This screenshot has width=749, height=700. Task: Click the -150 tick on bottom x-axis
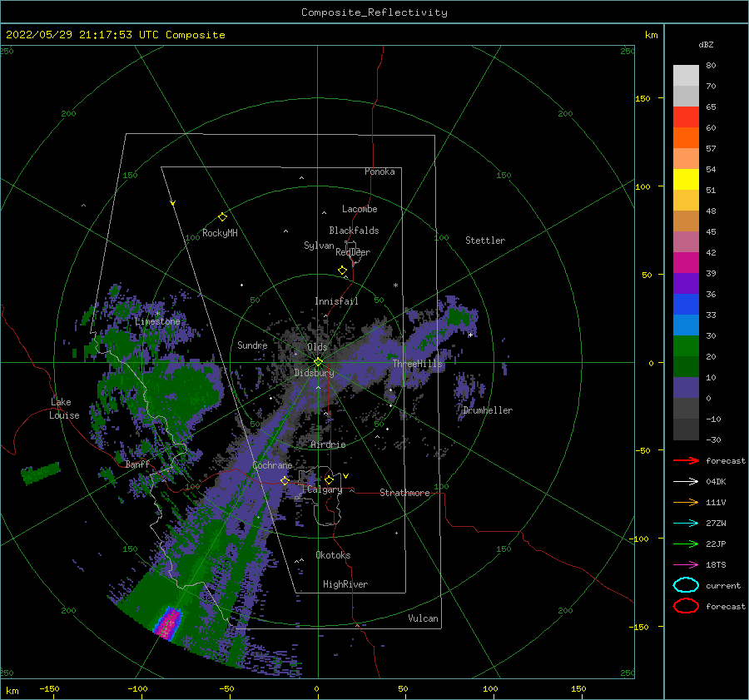tap(49, 688)
